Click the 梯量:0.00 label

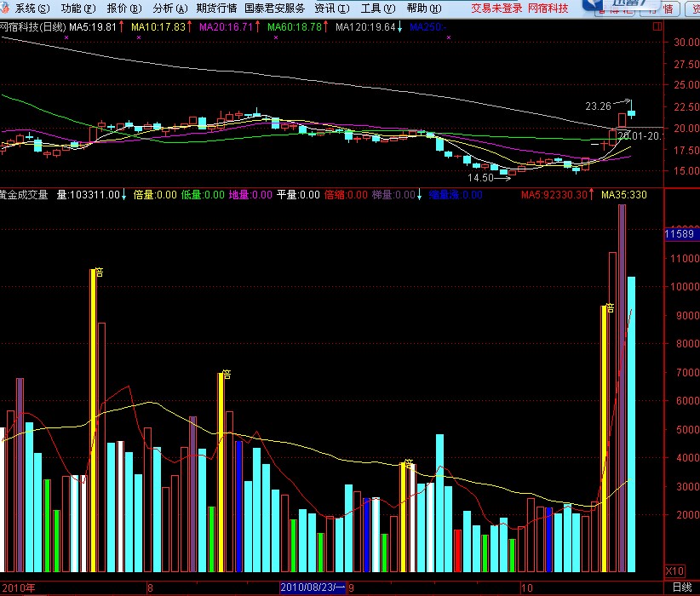[x=393, y=195]
